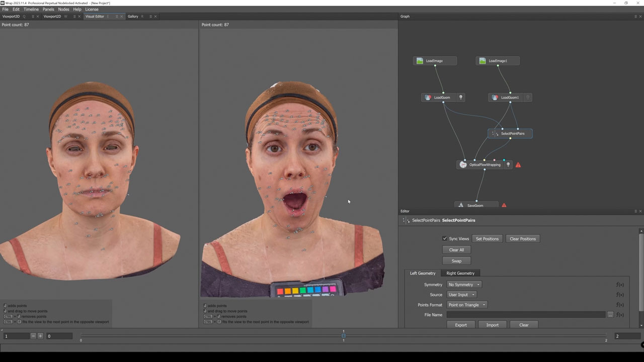Click the OpticalFlowWrapping node icon
This screenshot has width=644, height=362.
click(463, 165)
